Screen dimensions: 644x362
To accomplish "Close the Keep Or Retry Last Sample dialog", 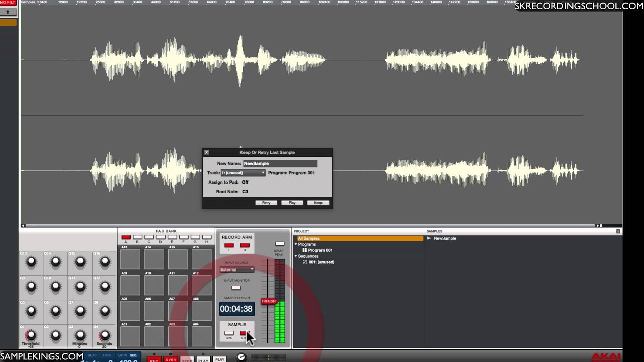I will pyautogui.click(x=206, y=152).
